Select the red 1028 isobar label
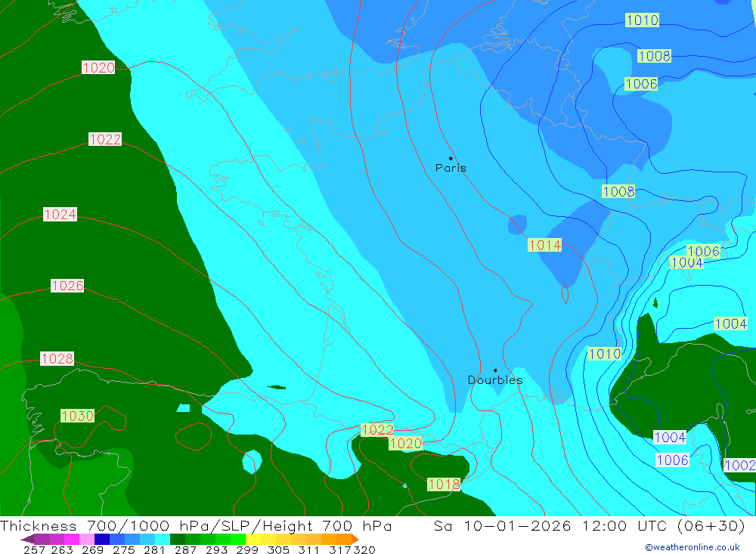The width and height of the screenshot is (756, 554). tap(57, 358)
